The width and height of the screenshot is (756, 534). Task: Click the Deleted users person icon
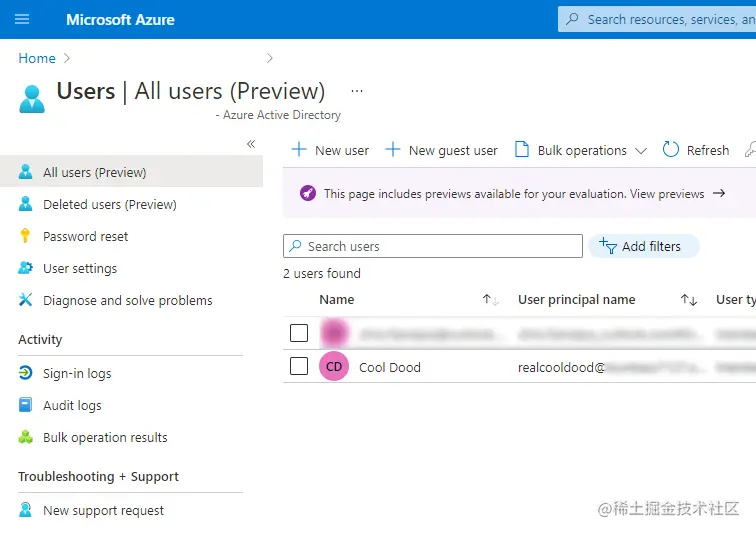[25, 204]
